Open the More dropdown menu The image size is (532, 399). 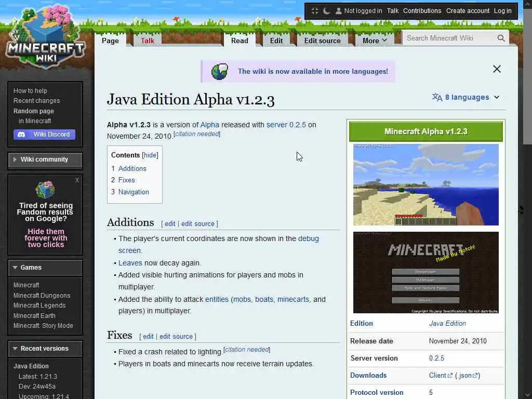pos(375,41)
